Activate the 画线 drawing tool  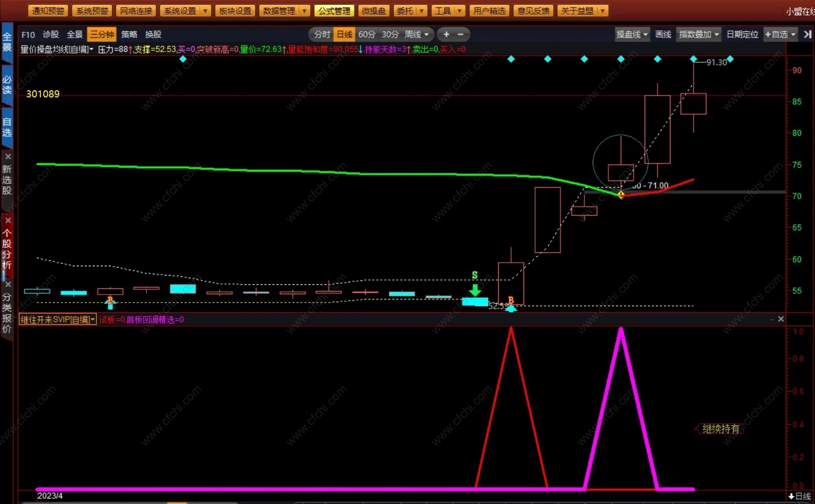(x=663, y=34)
